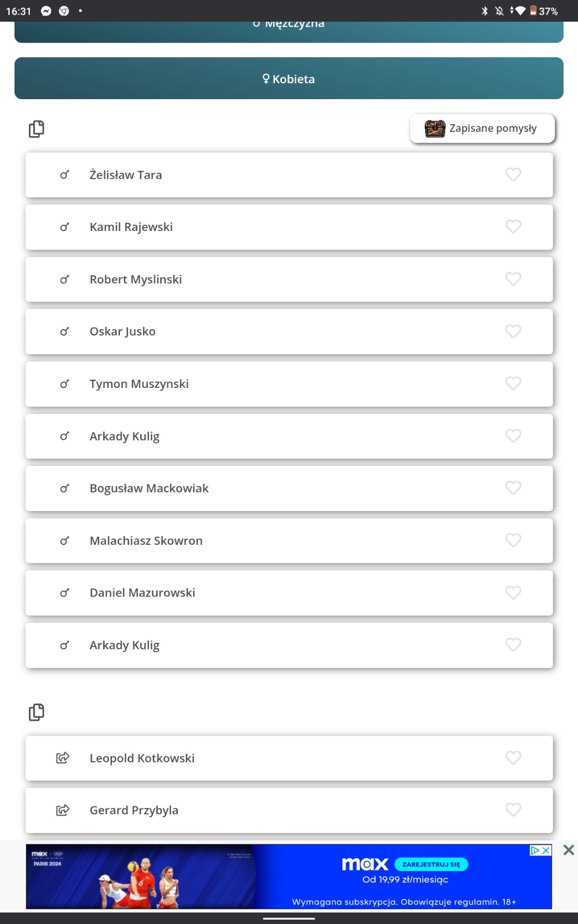Screen dimensions: 578x924
Task: Favorite Robert Myslinski with the heart
Action: [x=513, y=279]
